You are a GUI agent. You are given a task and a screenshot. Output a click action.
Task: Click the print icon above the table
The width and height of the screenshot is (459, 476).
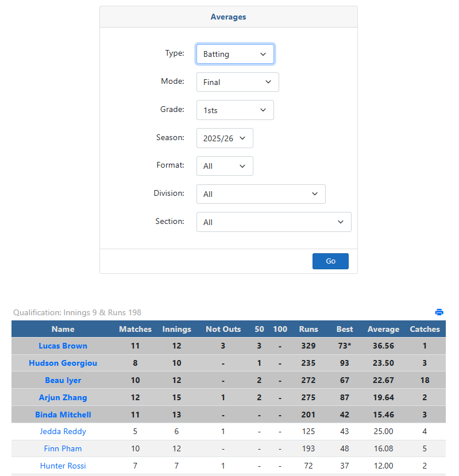(439, 312)
